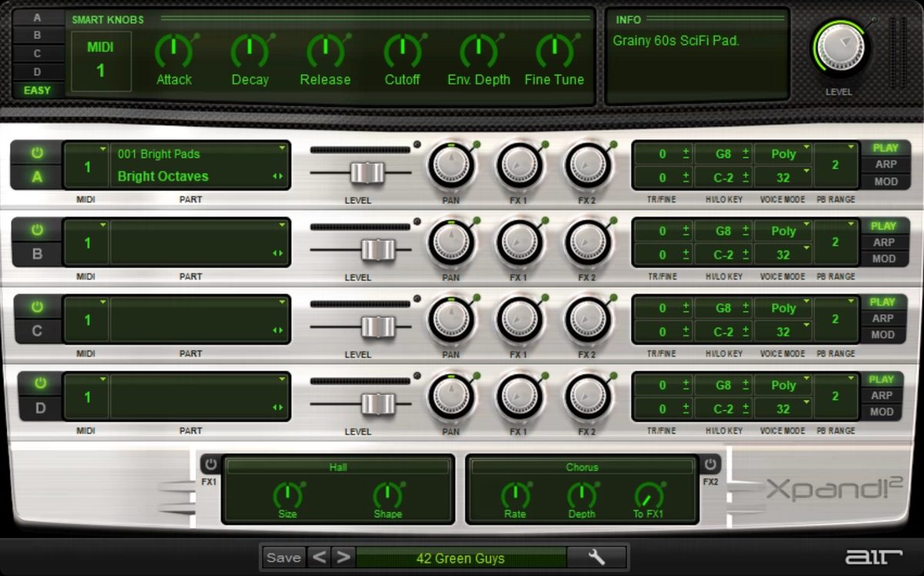Click part D low key C-2 field

tap(723, 410)
